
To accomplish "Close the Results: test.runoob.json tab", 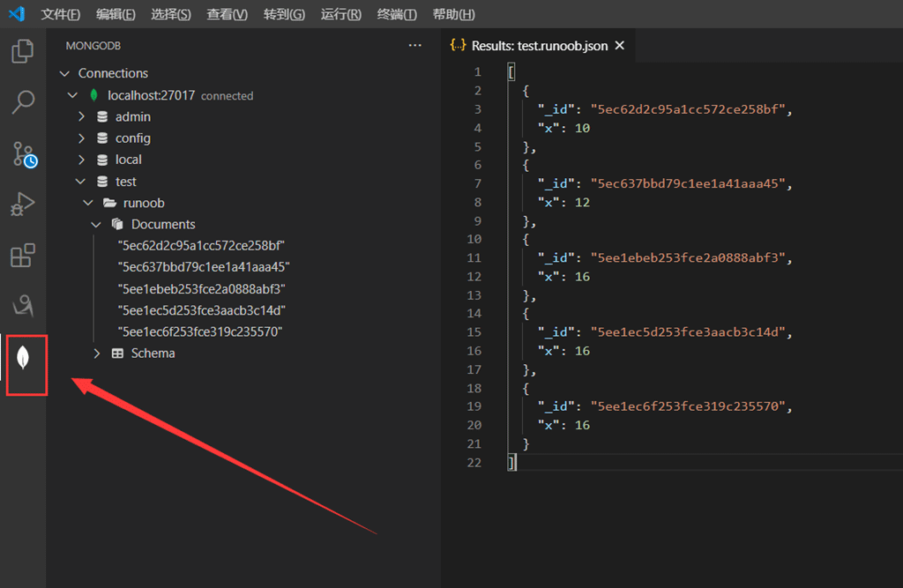I will click(620, 46).
